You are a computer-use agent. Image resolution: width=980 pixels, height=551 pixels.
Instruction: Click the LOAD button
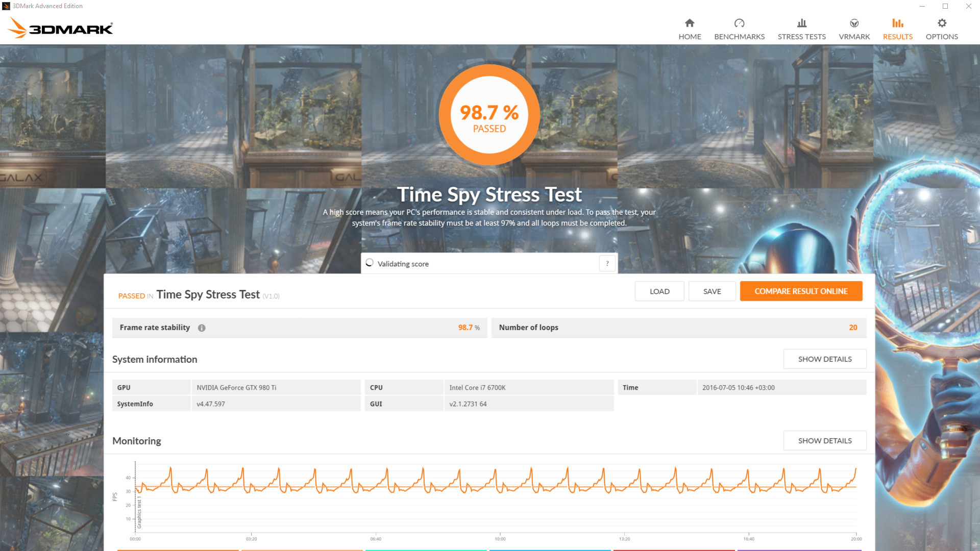pos(659,291)
